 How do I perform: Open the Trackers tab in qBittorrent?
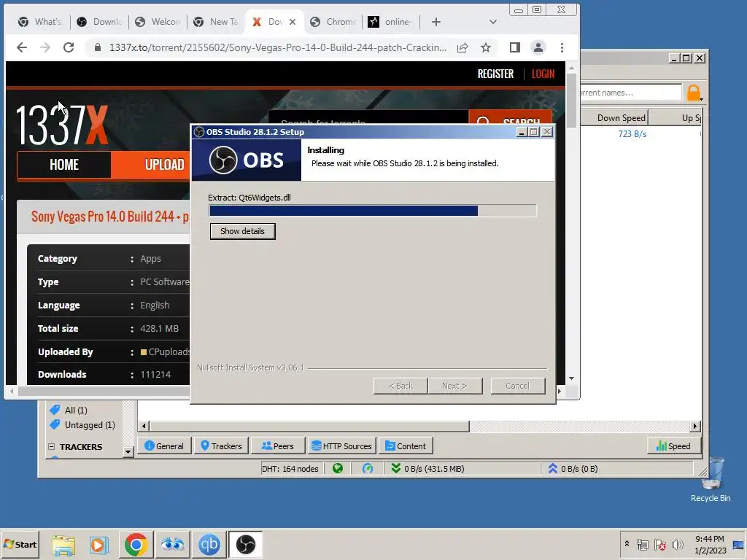tap(221, 446)
